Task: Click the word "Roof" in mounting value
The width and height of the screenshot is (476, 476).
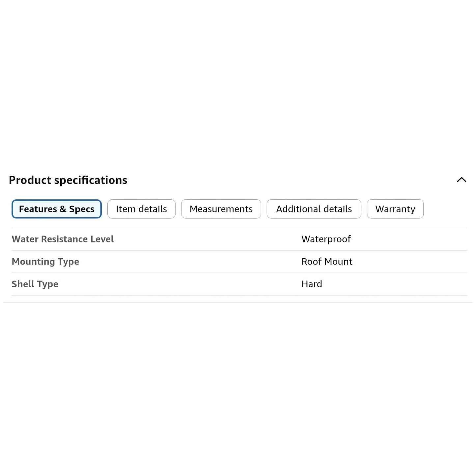Action: coord(312,262)
